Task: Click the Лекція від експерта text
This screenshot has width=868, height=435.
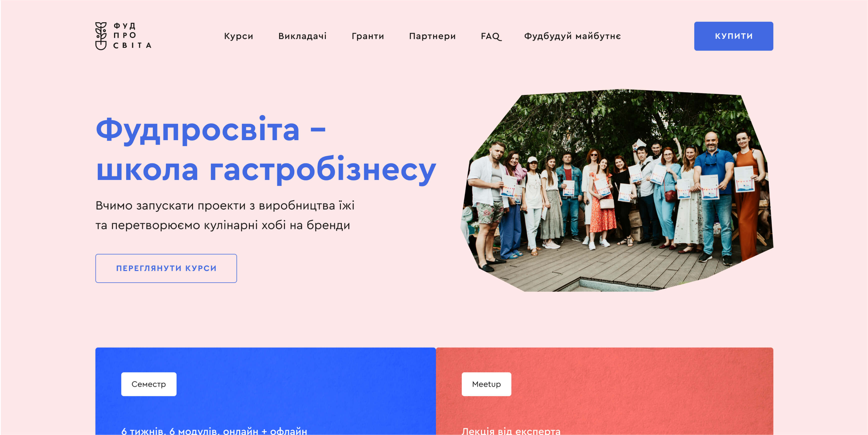Action: tap(511, 430)
